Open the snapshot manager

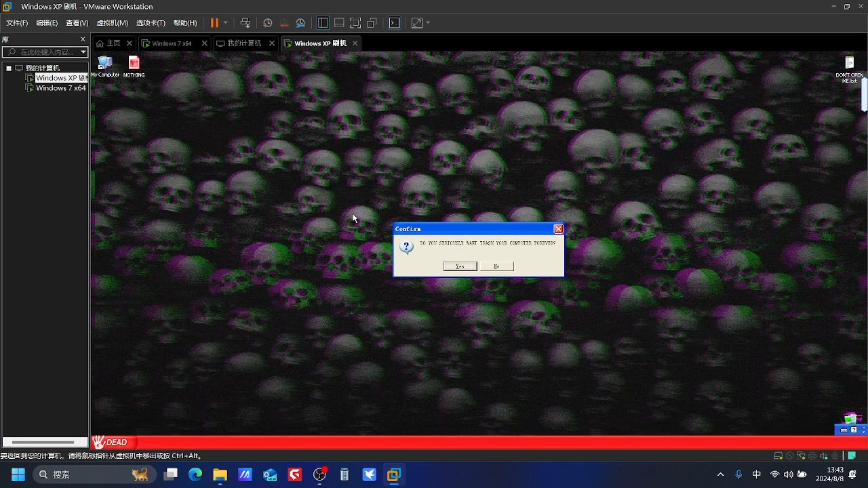pyautogui.click(x=300, y=22)
